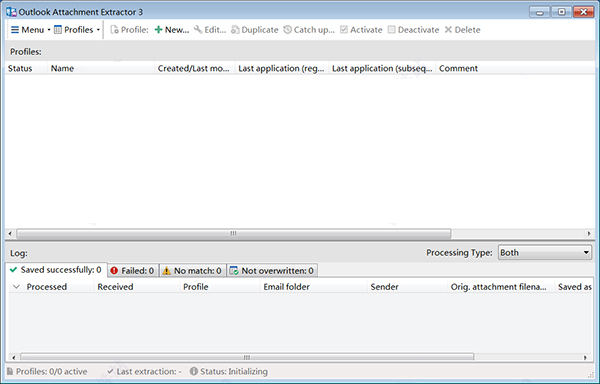Viewport: 600px width, 384px height.
Task: Sort profiles by Name column
Action: (x=101, y=68)
